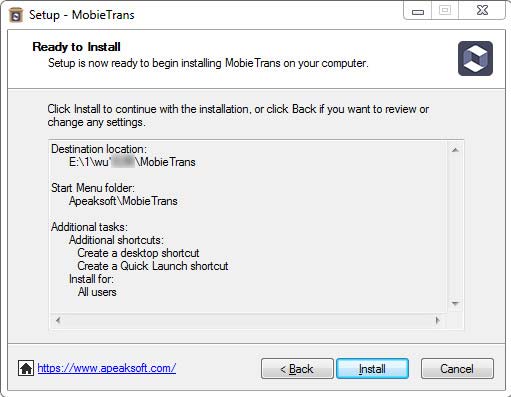
Task: Select the "Install for:" line
Action: click(91, 279)
